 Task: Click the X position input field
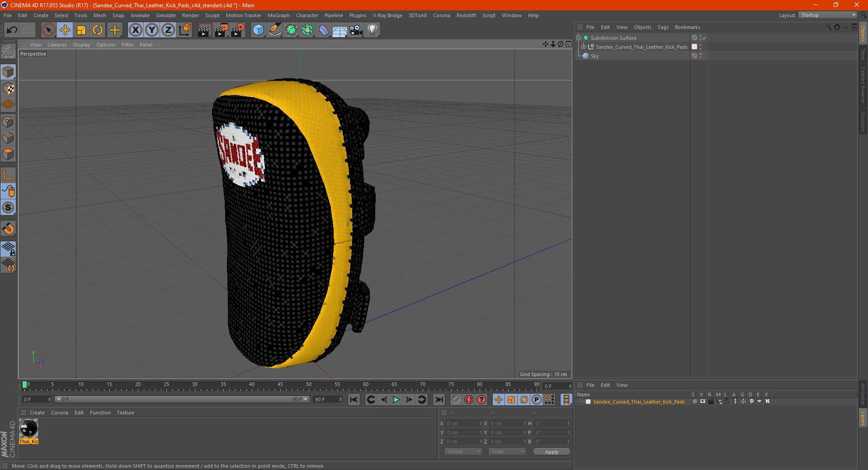click(464, 423)
